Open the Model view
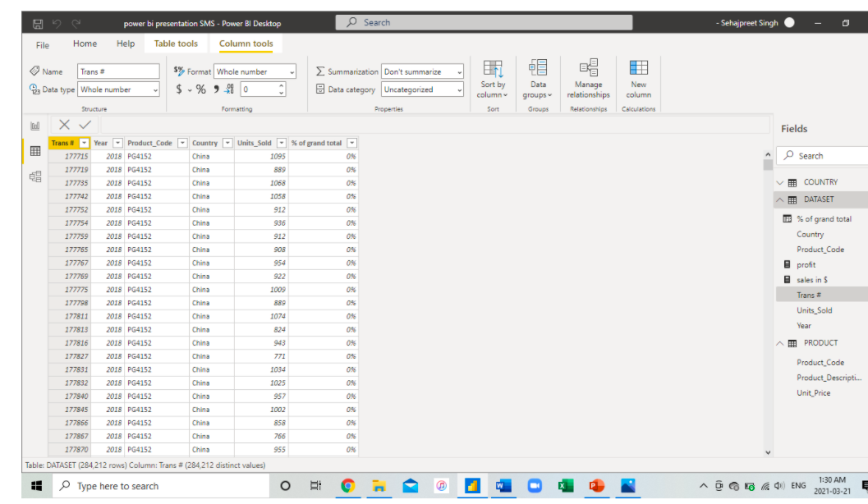 (34, 176)
